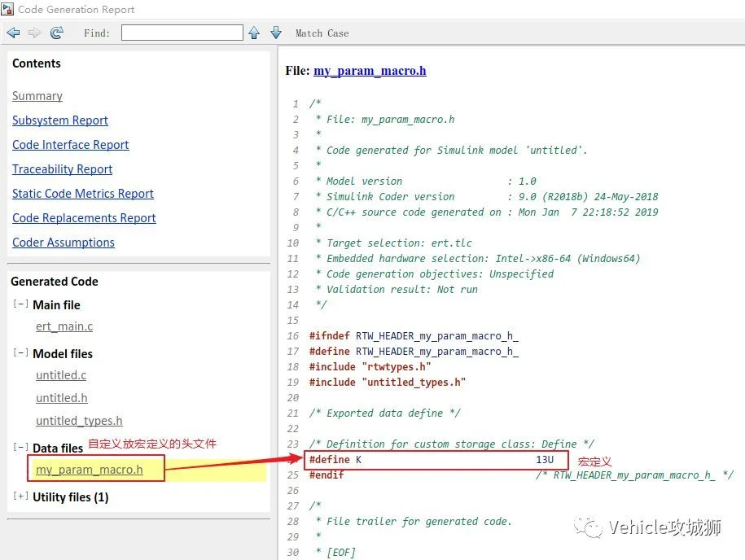
Task: Open untitled_types.h header file
Action: coord(79,421)
